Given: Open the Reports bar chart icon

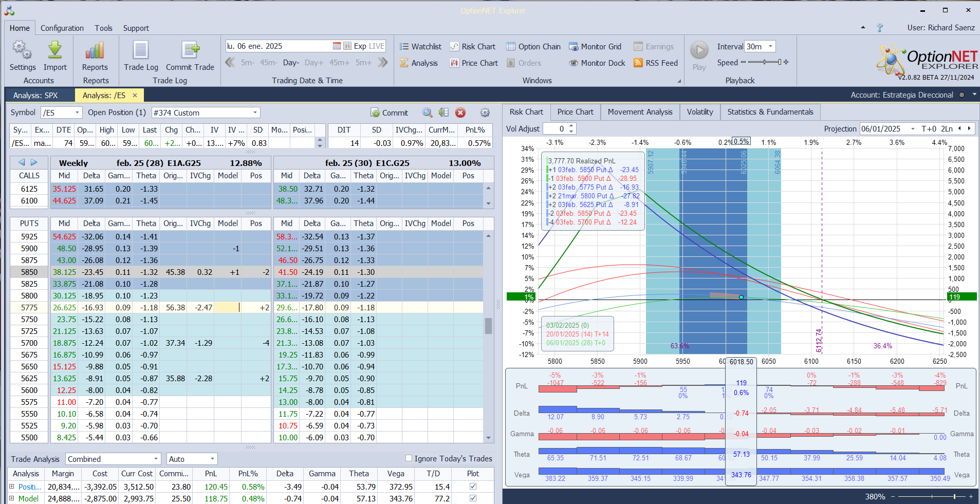Looking at the screenshot, I should [95, 50].
